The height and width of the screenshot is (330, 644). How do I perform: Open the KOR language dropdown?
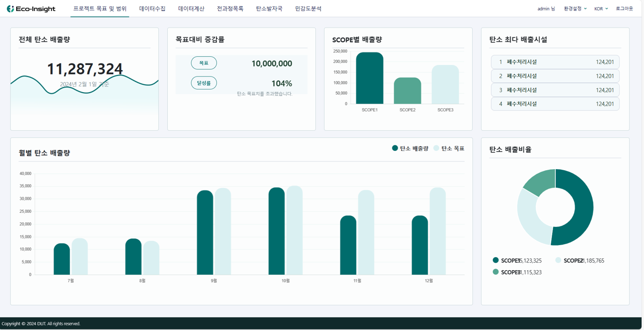pos(601,9)
